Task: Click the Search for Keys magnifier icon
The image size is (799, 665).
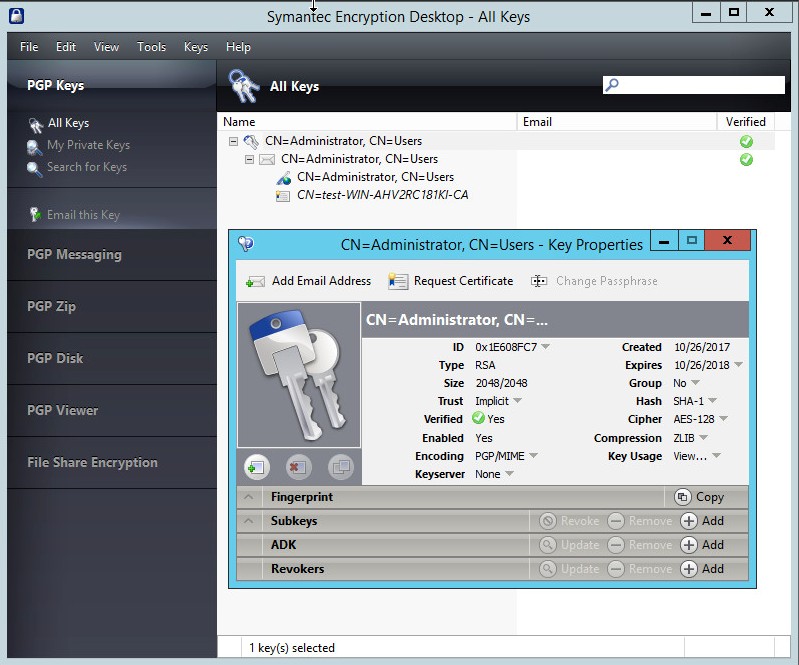Action: point(34,169)
